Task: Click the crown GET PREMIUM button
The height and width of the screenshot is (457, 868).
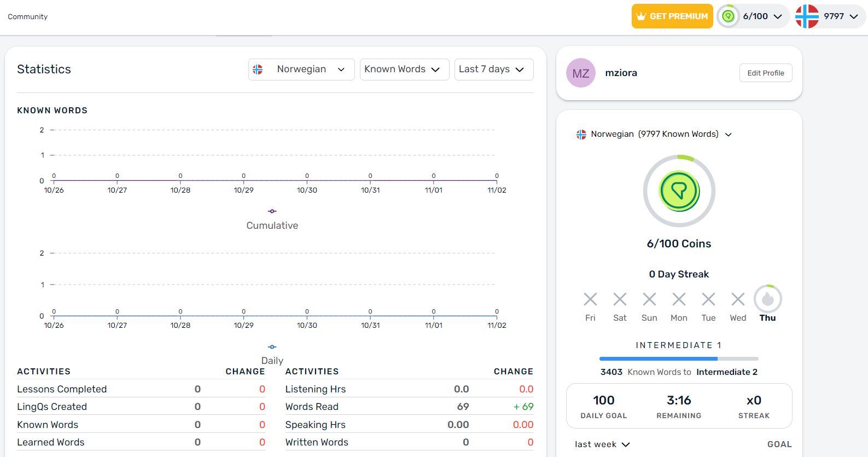Action: pos(672,16)
